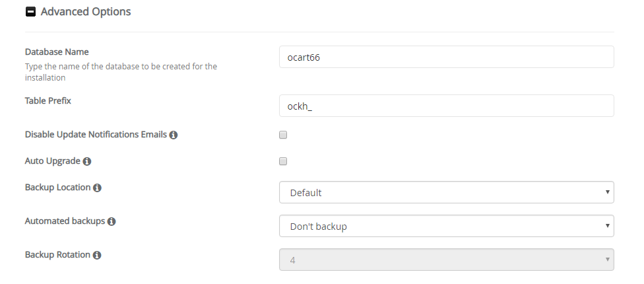
Task: Show the Auto Upgrade info tooltip icon
Action: pos(86,162)
